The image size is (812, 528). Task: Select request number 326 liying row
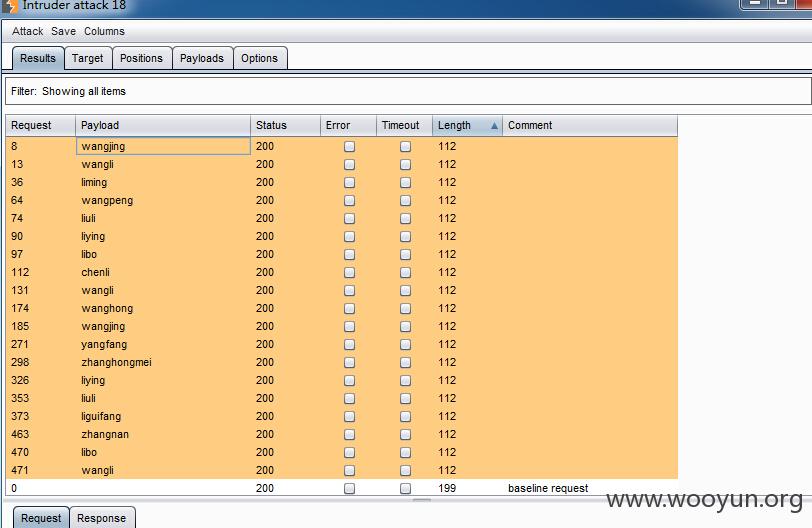pos(342,380)
